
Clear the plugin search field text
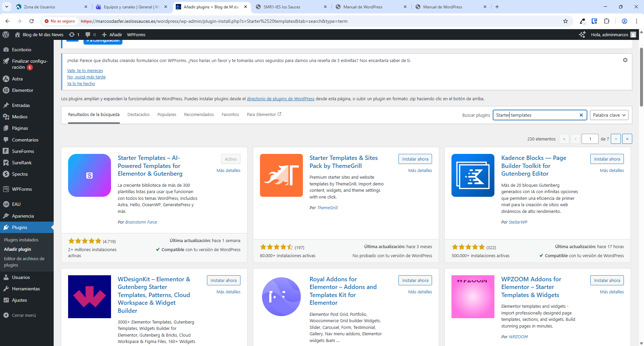[581, 115]
